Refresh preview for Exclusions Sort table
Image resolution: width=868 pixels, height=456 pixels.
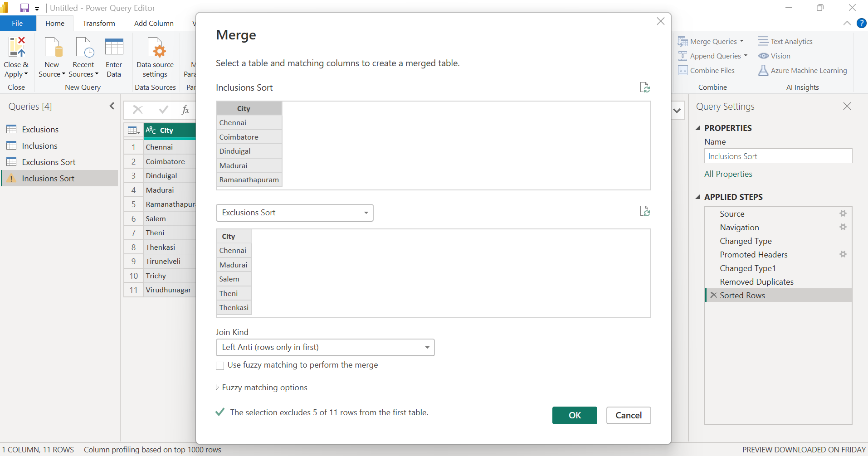click(x=645, y=211)
